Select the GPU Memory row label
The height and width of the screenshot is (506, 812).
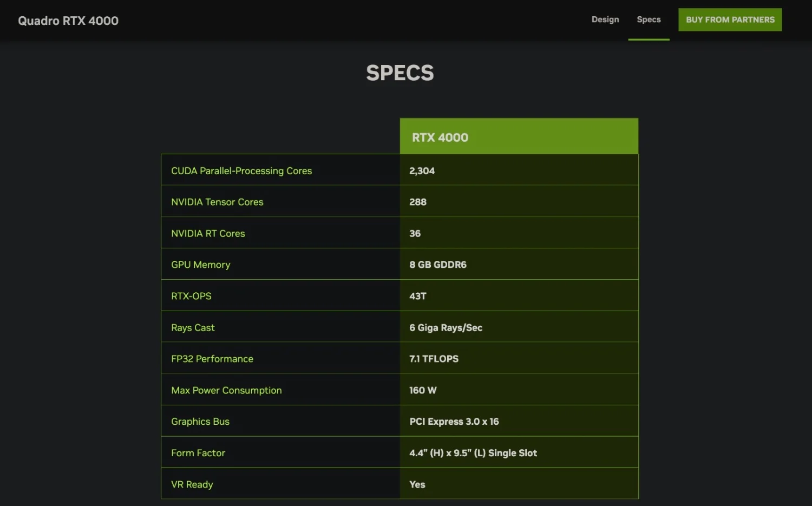point(200,265)
